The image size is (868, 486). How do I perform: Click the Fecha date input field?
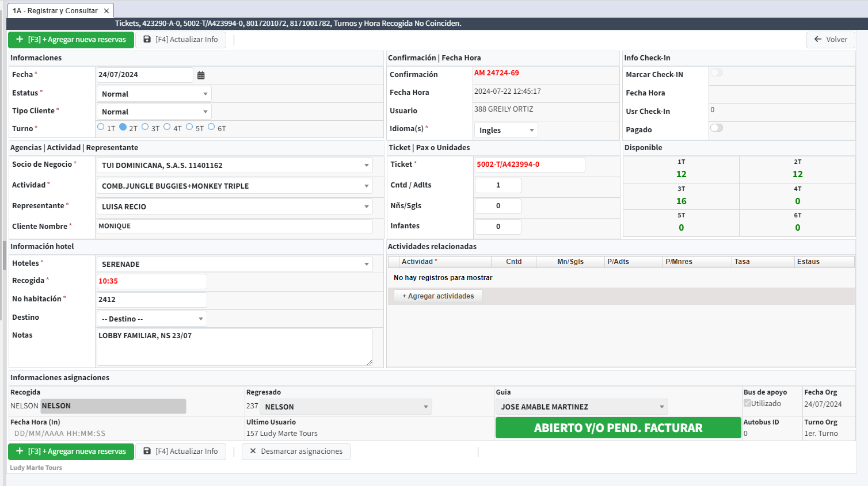[x=144, y=75]
